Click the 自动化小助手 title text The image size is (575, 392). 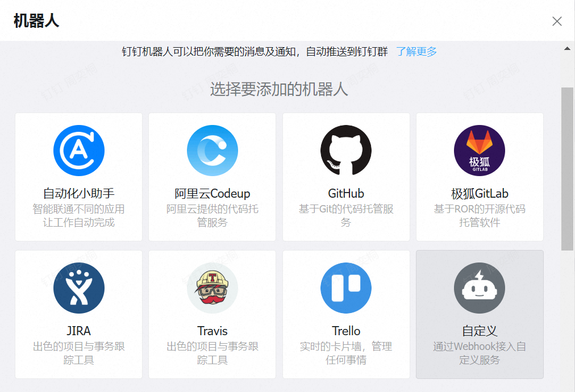point(79,193)
